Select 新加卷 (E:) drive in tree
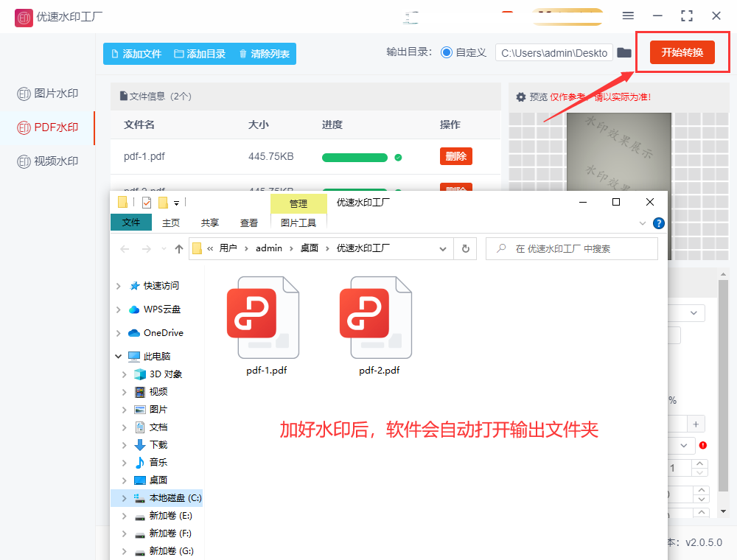This screenshot has width=737, height=560. tap(163, 515)
